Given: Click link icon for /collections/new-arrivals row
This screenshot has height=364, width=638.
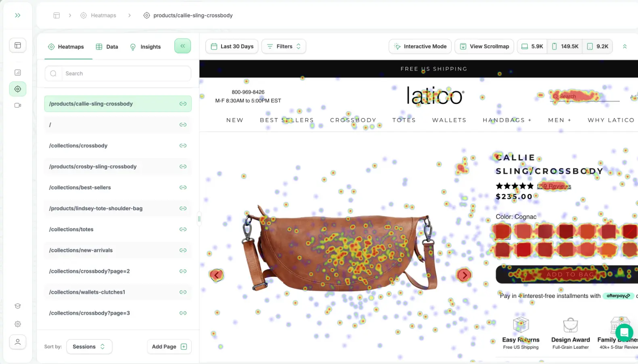Looking at the screenshot, I should (183, 250).
